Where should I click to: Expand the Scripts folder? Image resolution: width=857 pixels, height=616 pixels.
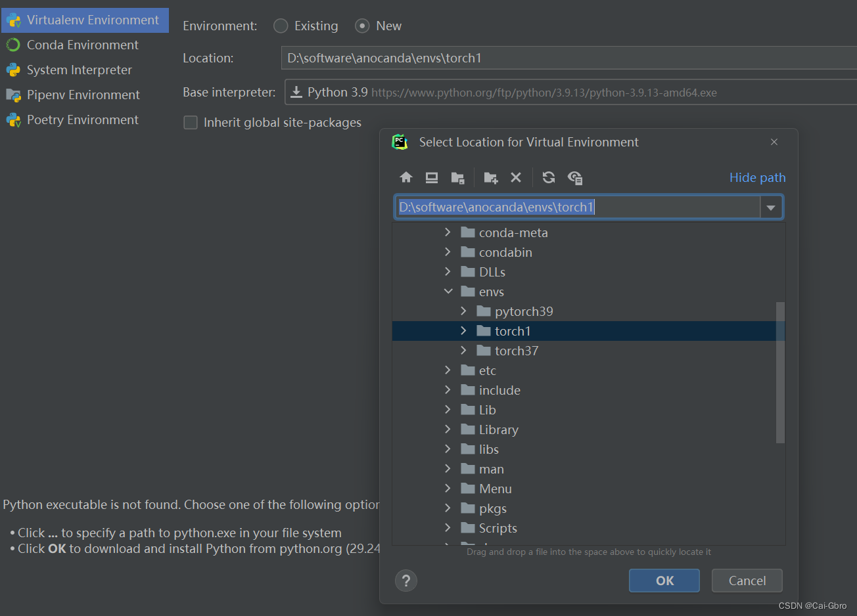[448, 528]
